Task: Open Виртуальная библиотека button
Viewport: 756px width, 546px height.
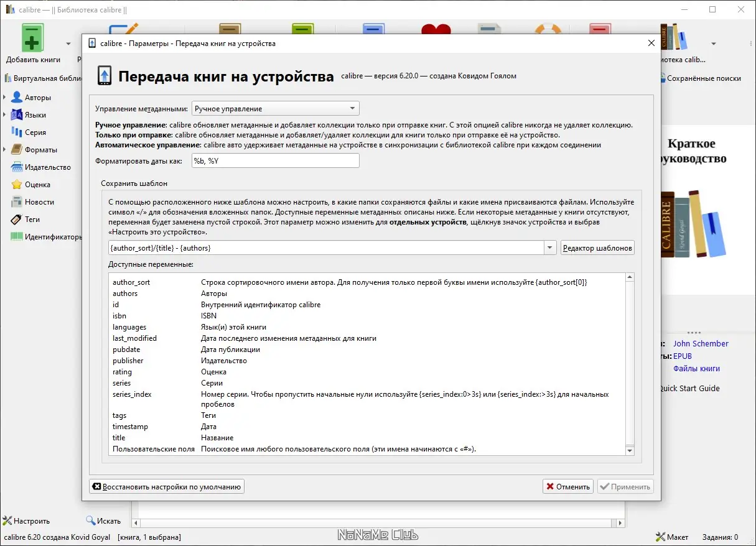Action: pos(42,78)
